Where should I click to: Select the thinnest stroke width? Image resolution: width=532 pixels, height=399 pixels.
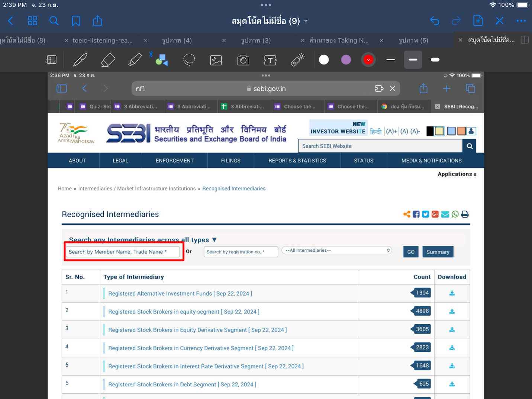coord(390,60)
